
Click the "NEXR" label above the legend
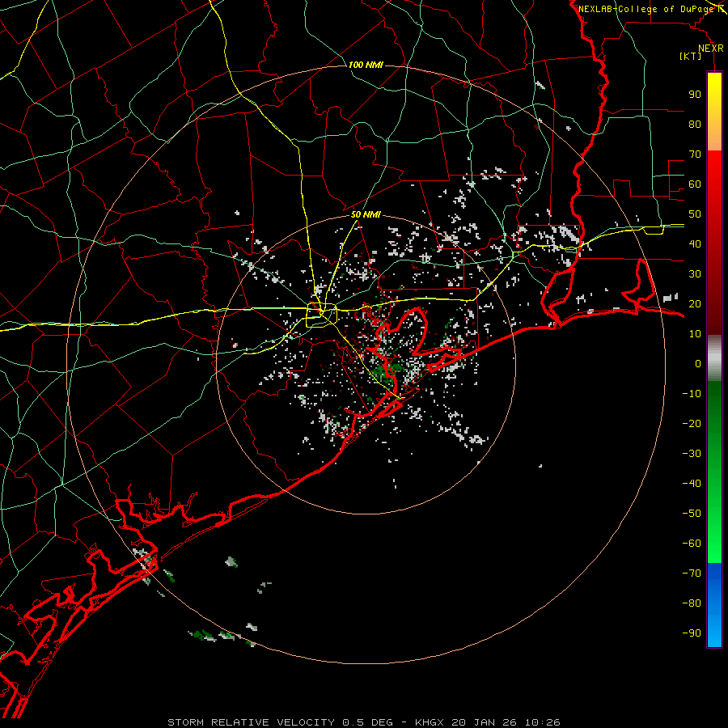[711, 49]
